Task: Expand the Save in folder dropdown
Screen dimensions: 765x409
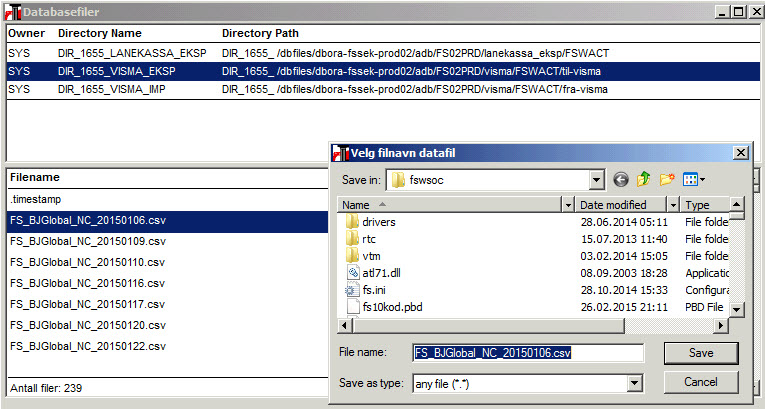Action: point(596,180)
